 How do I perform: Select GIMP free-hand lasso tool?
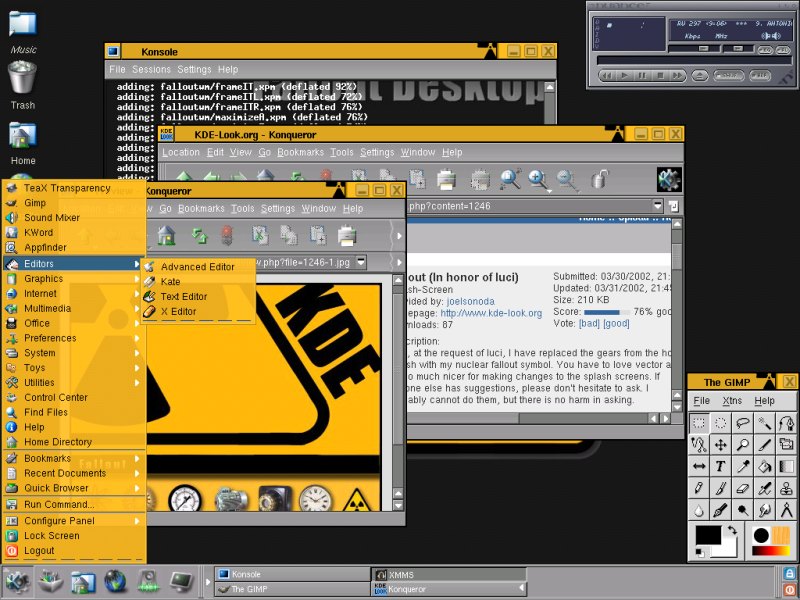742,423
